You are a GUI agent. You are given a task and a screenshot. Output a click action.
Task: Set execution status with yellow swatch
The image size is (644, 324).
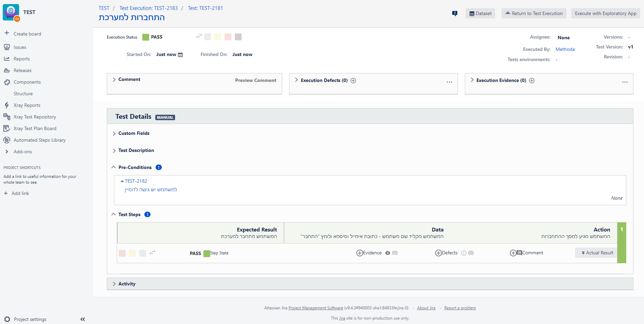click(x=218, y=37)
